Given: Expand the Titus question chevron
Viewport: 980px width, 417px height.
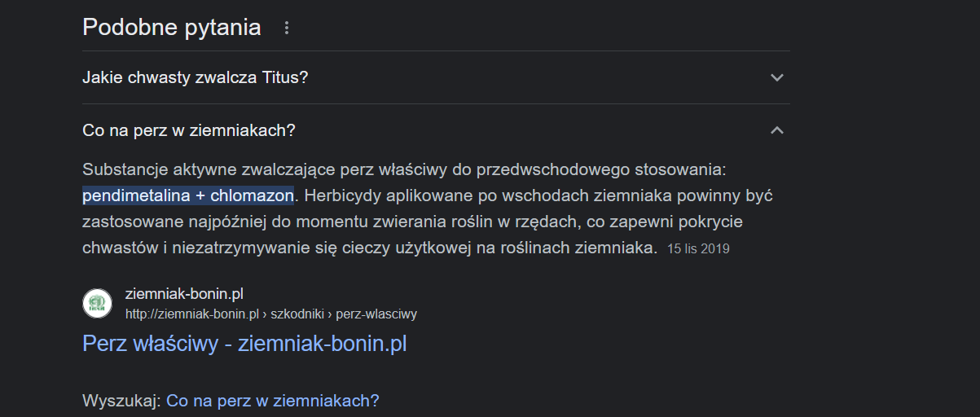Looking at the screenshot, I should click(x=776, y=78).
